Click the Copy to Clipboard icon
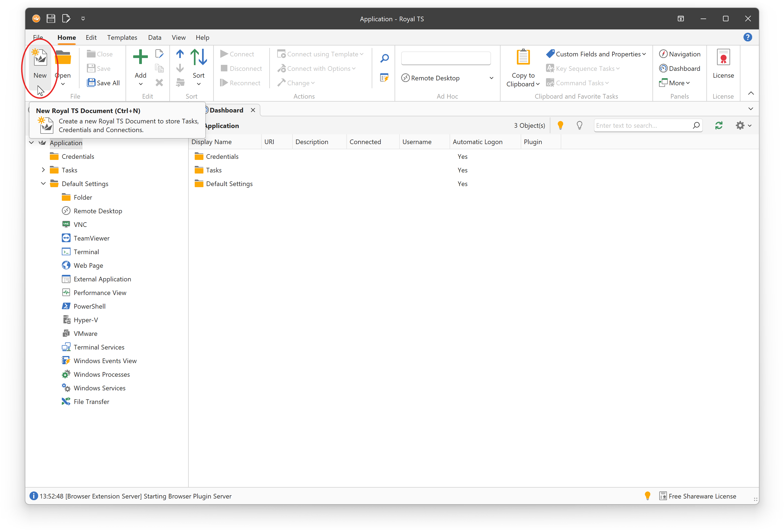 pyautogui.click(x=523, y=57)
